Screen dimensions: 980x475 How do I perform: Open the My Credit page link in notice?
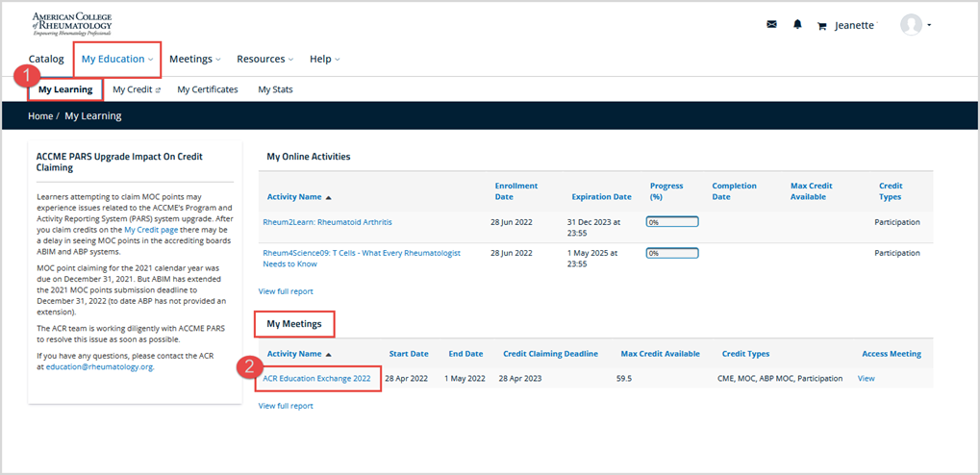pyautogui.click(x=151, y=230)
